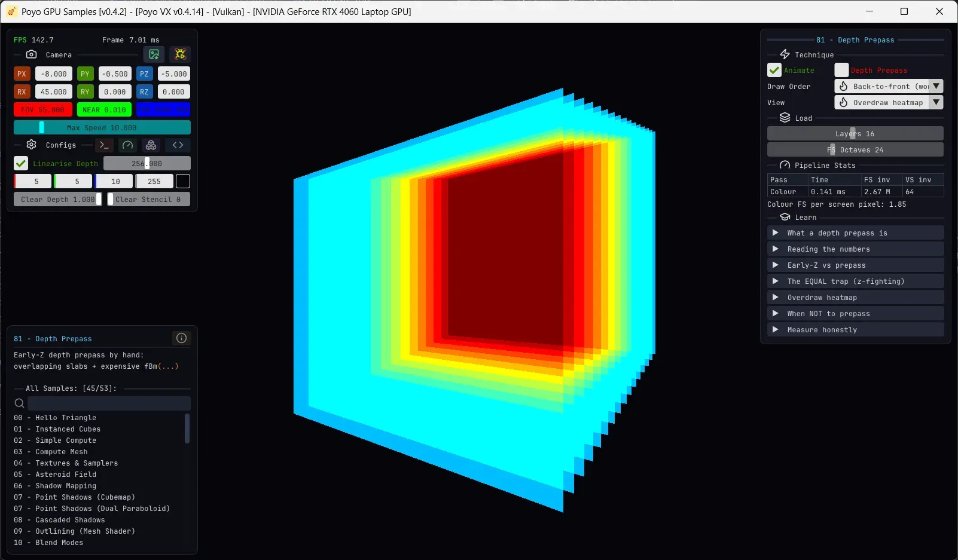Click the RX value field 45.000

(54, 92)
